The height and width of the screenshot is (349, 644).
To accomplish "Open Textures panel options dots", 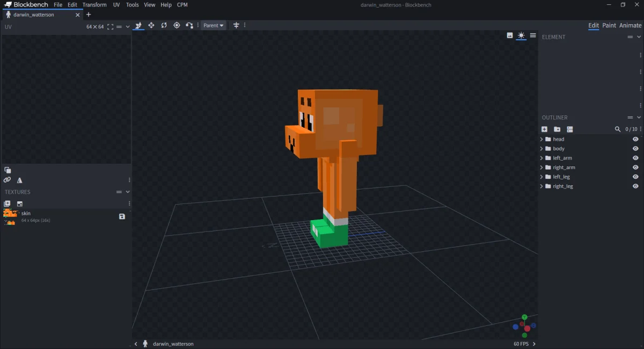I will (x=129, y=203).
